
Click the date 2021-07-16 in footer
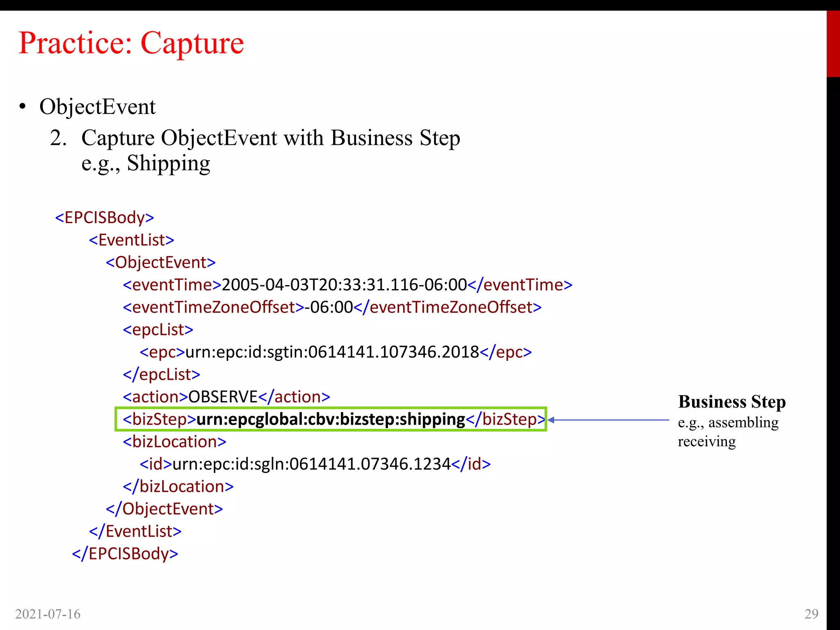pos(48,614)
